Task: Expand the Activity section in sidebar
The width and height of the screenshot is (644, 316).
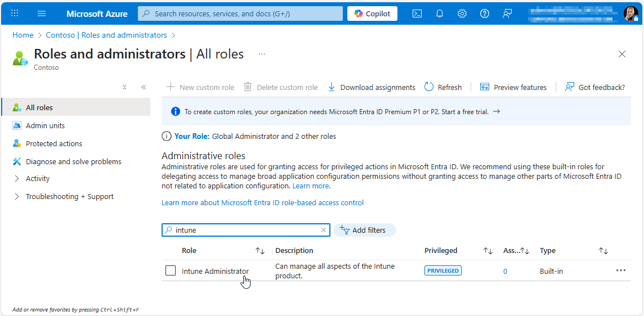Action: (17, 179)
